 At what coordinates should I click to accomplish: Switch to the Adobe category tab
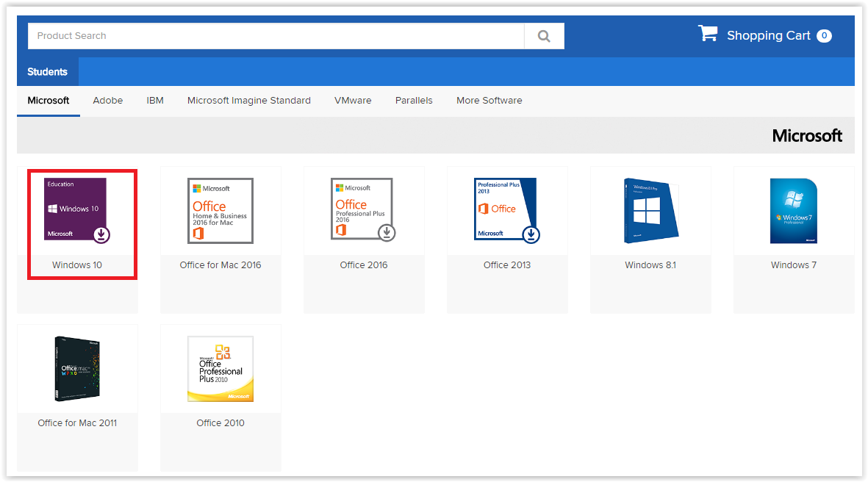click(108, 101)
